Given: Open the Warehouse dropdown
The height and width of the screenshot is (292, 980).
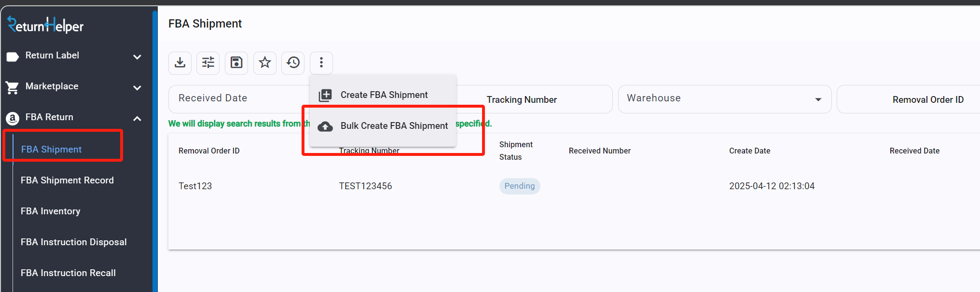Looking at the screenshot, I should click(x=725, y=99).
